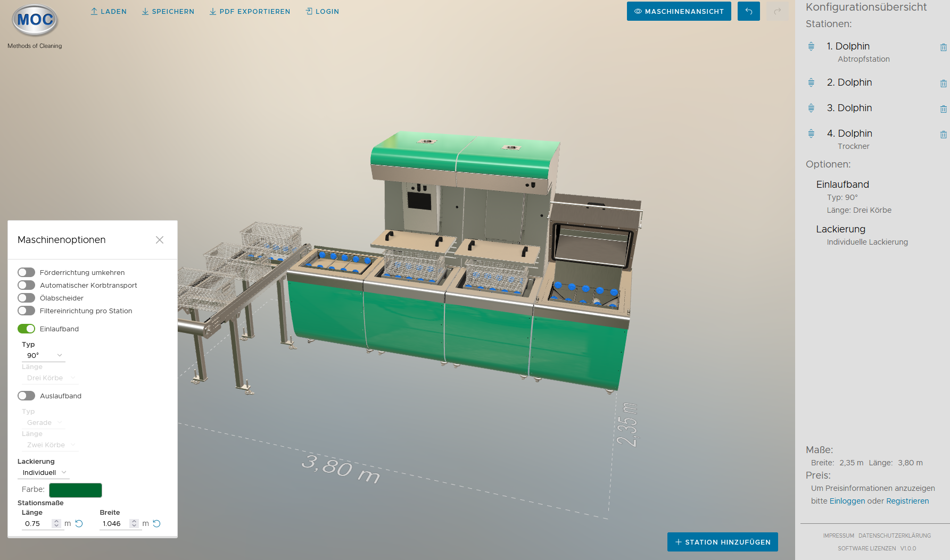Screen dimensions: 950x560
Task: Delete station 1 Dolphin with trash icon
Action: [x=943, y=47]
